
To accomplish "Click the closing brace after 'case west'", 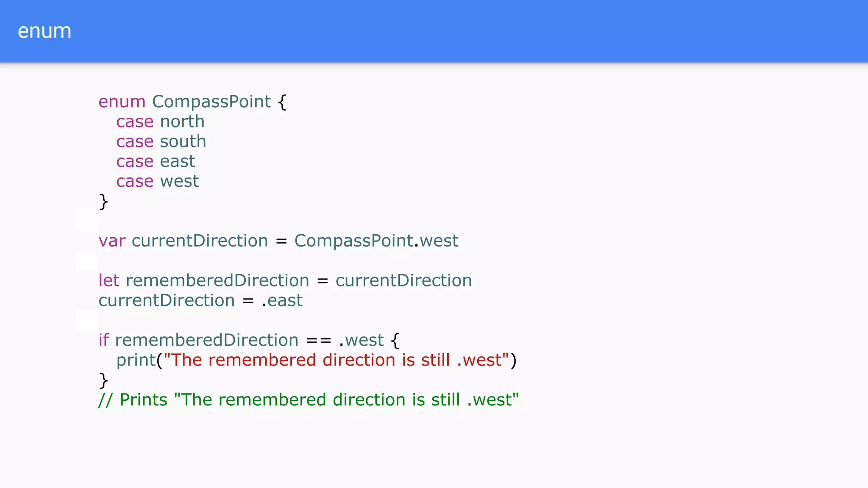I will point(103,202).
